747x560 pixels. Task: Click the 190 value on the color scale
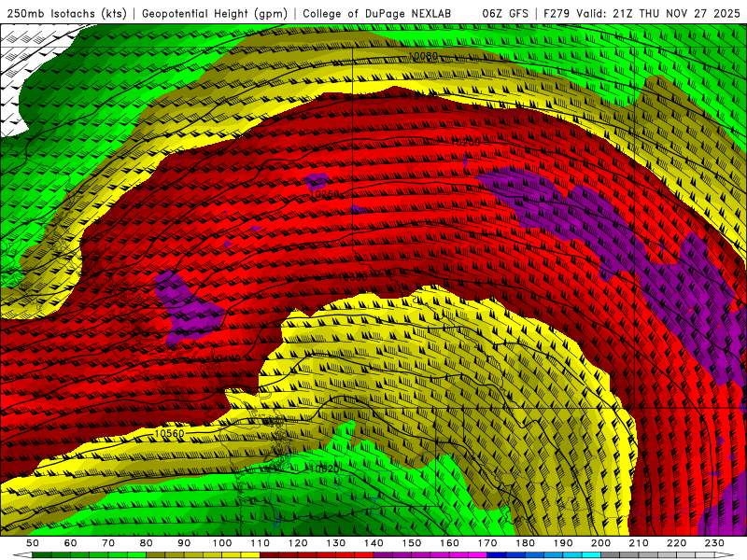[563, 543]
